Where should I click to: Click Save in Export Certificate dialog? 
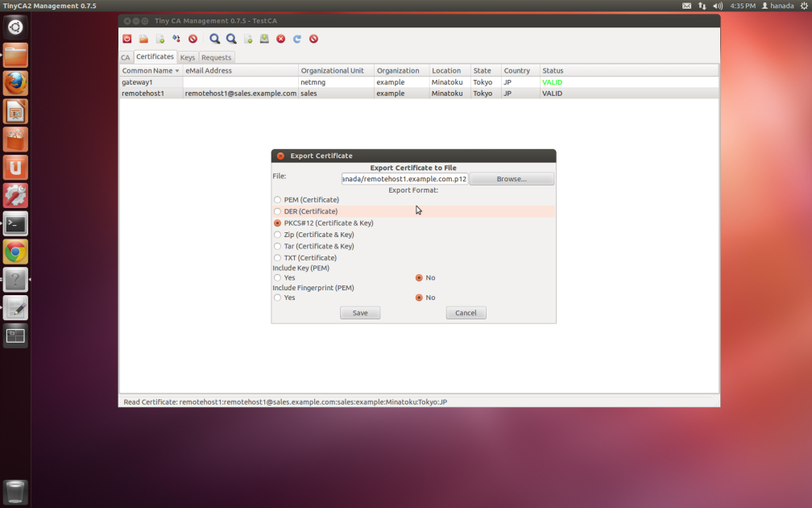coord(360,313)
